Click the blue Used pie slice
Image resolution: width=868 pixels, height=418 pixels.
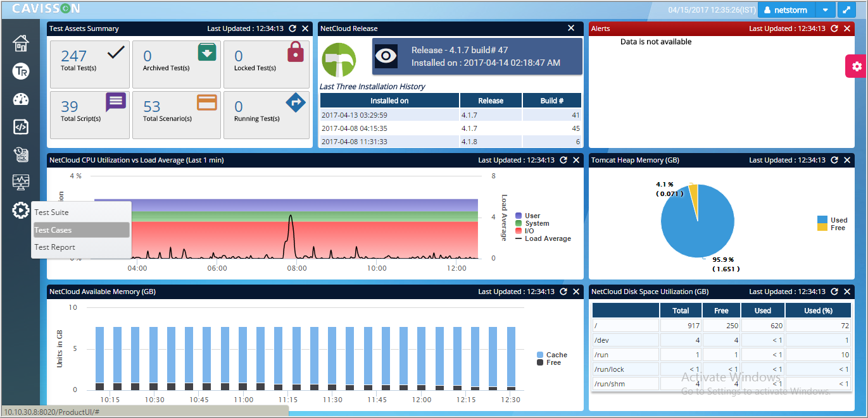click(x=696, y=223)
